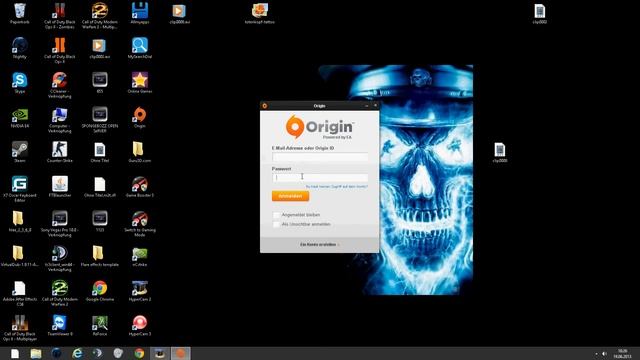Screen dimensions: 640x360
Task: Tick the Angemeldet bleiben checkbox
Action: point(276,215)
